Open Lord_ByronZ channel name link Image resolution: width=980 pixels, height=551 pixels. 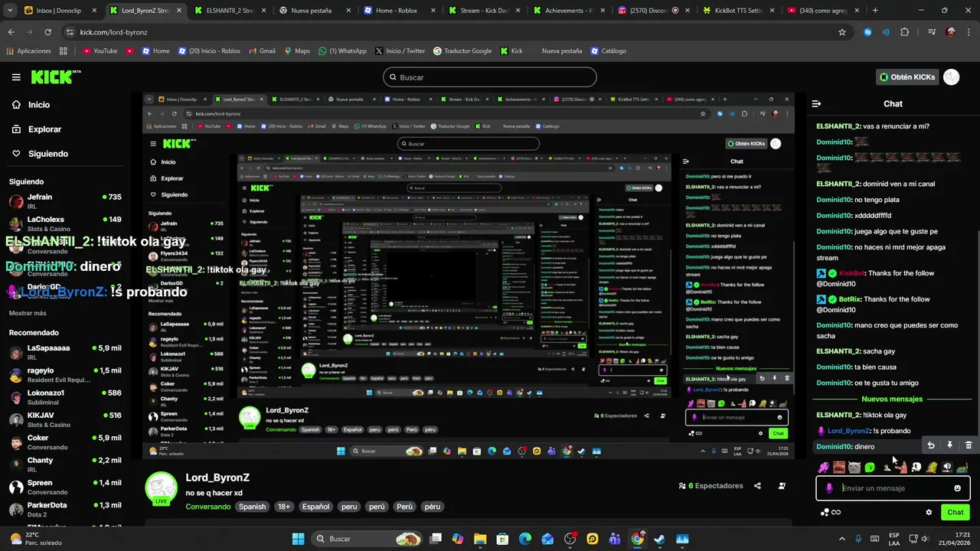point(217,478)
